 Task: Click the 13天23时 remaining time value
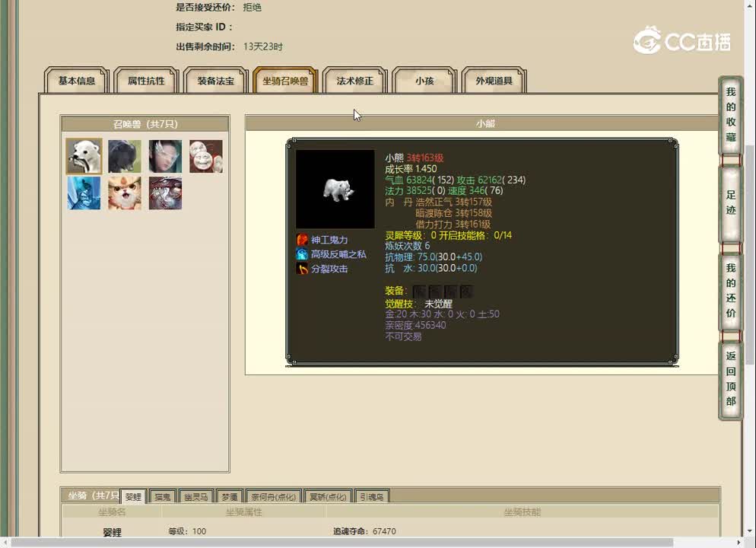pos(262,46)
